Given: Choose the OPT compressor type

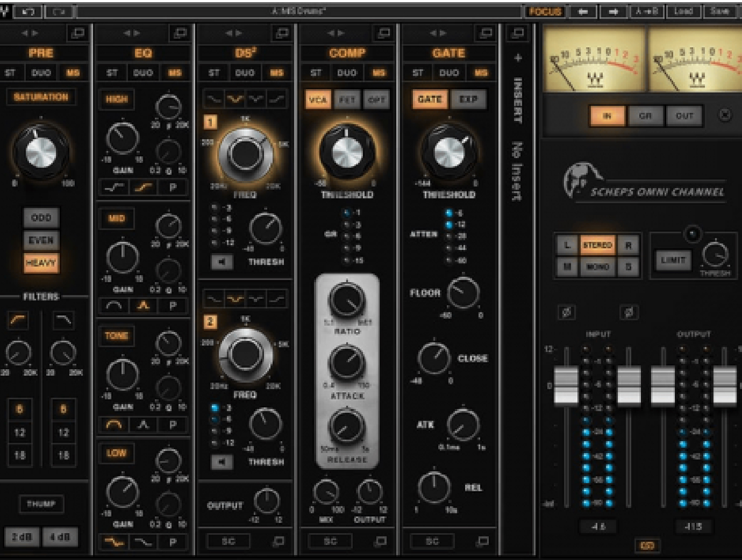Looking at the screenshot, I should coord(376,100).
